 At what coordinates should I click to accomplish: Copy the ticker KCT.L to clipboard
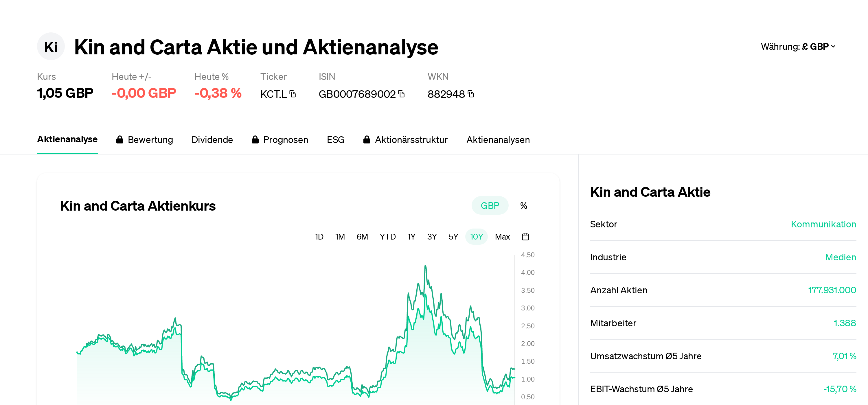(293, 94)
